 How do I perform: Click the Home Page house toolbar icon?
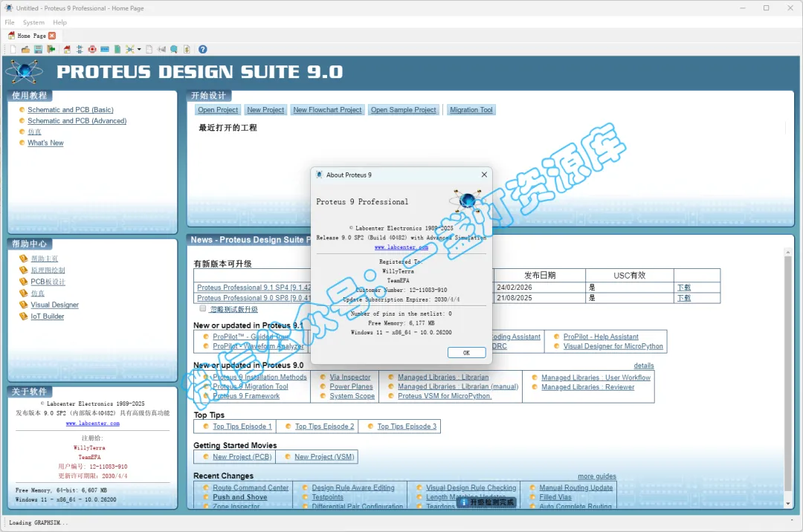click(67, 50)
